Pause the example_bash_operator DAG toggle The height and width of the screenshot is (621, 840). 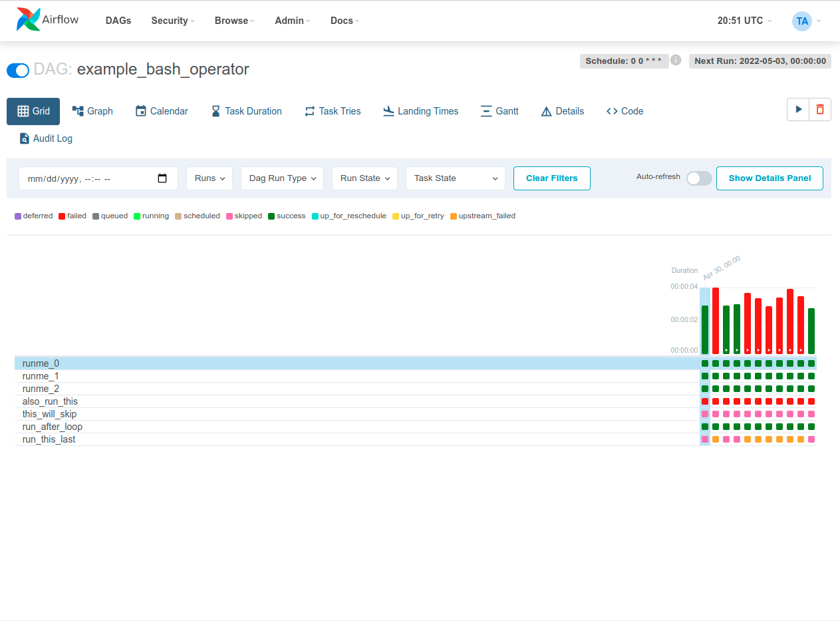pos(18,70)
